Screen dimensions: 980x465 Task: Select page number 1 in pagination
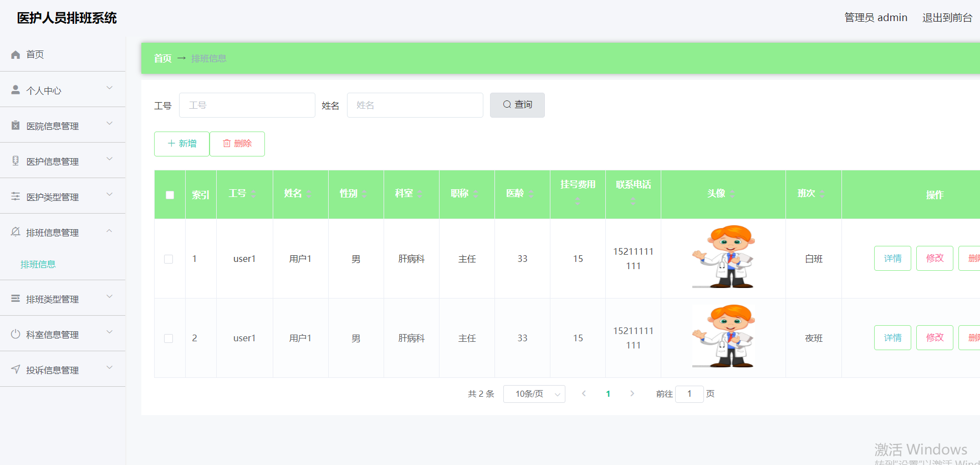[608, 393]
